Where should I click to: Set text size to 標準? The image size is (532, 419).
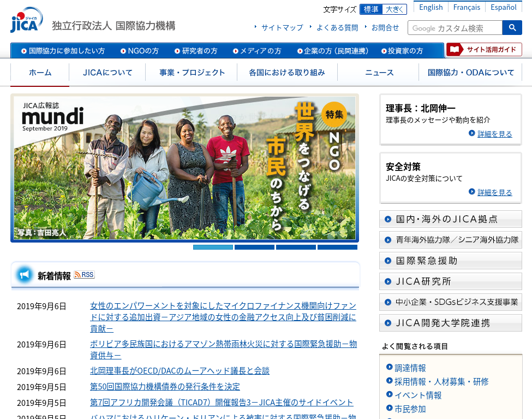tap(371, 9)
